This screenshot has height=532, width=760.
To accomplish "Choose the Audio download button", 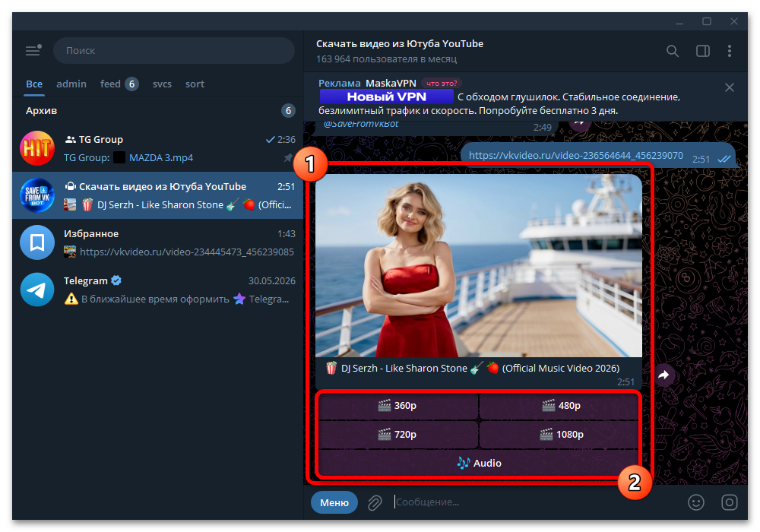I will 479,463.
